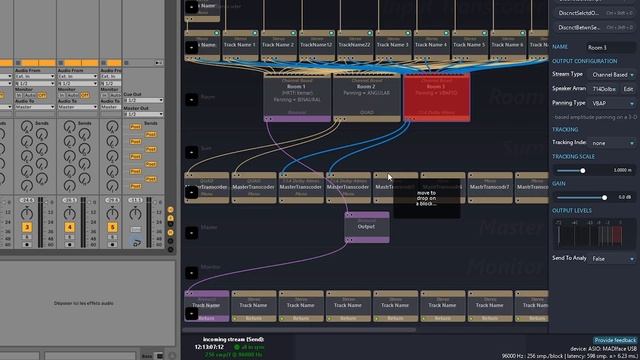
Task: Toggle green indicator on TrackName22 block
Action: tap(369, 33)
